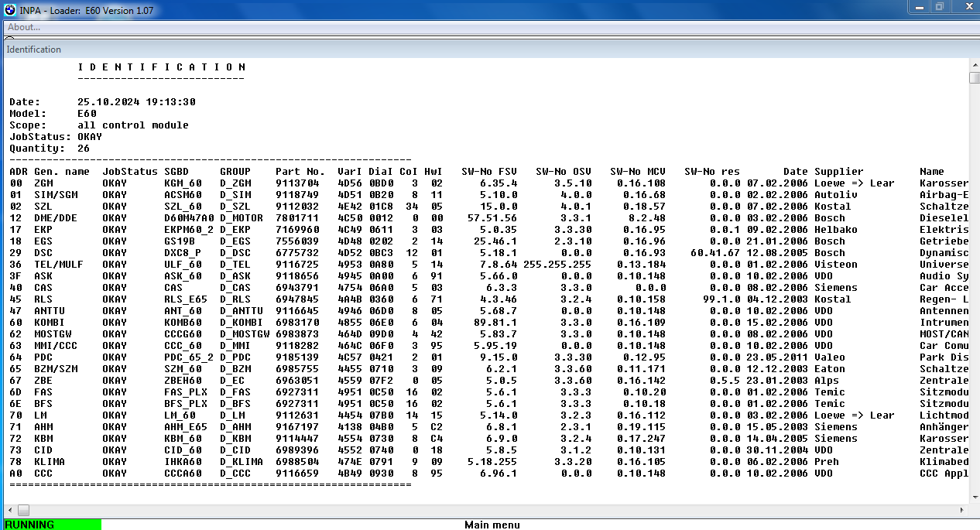Click the ANTTU row name
Image resolution: width=980 pixels, height=530 pixels.
pos(50,310)
